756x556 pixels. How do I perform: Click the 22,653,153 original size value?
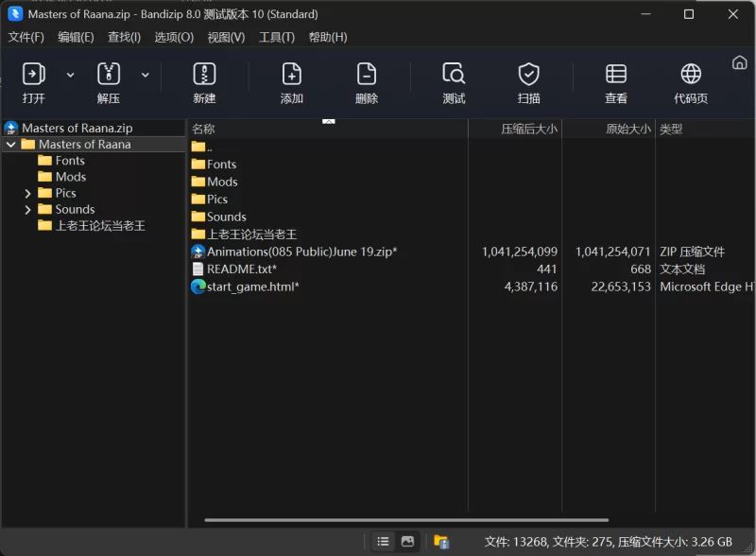pos(621,287)
